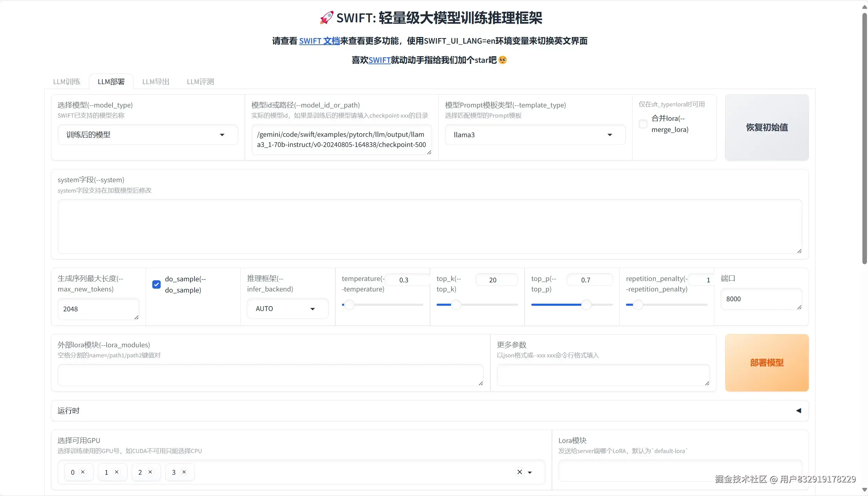Expand the 运行时 accordion section

click(x=798, y=410)
